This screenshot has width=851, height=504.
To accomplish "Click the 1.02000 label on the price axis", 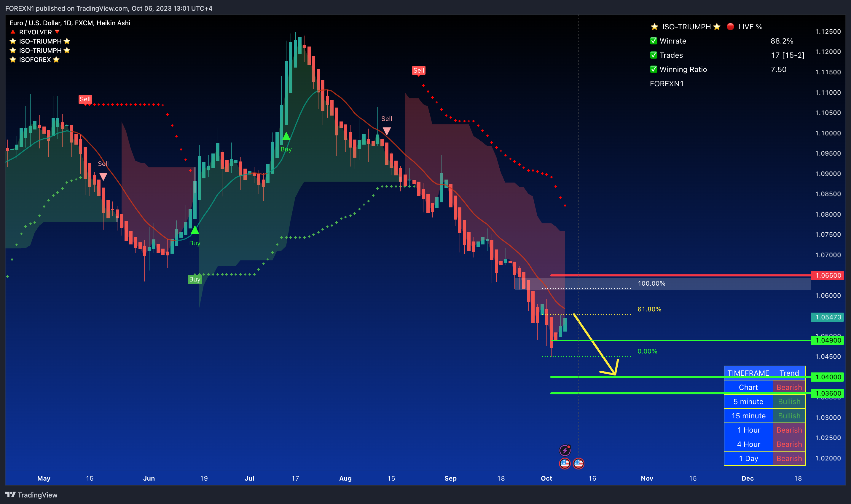I will tap(828, 458).
